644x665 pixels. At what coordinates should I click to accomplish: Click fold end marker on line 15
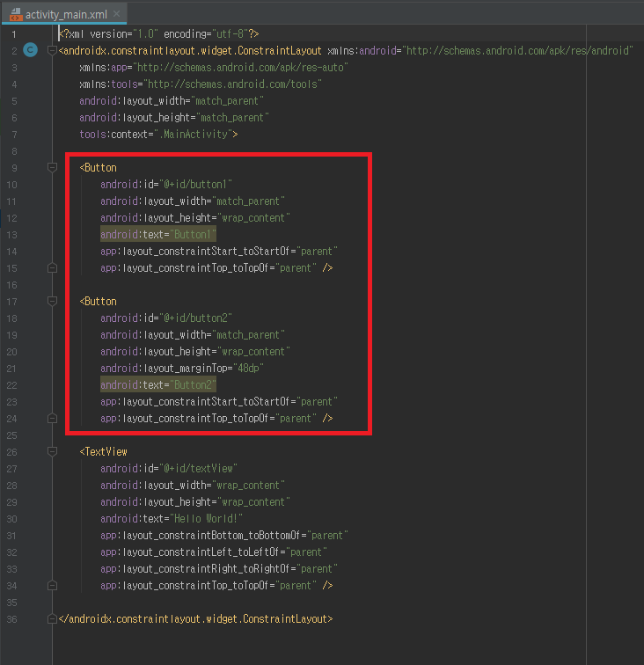click(x=52, y=267)
